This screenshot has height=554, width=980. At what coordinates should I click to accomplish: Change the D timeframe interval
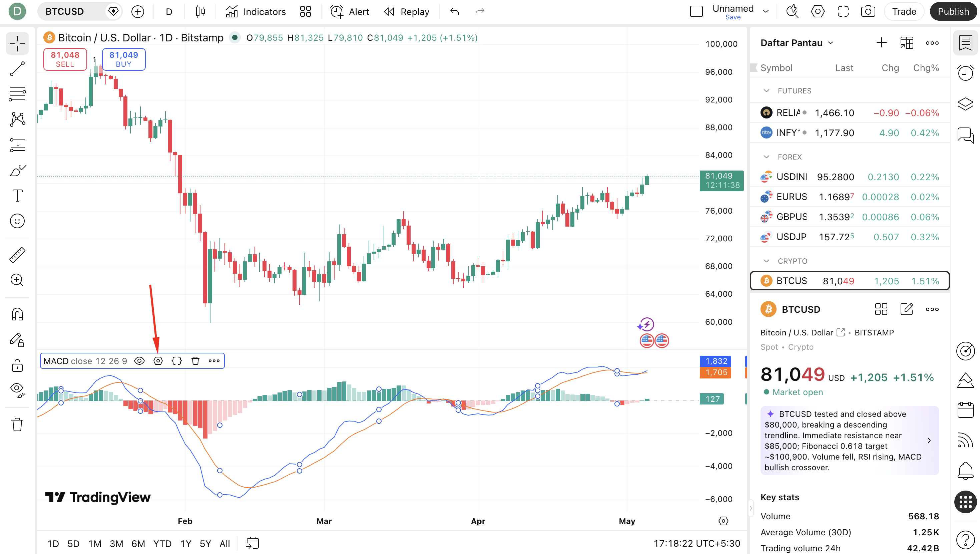tap(169, 11)
